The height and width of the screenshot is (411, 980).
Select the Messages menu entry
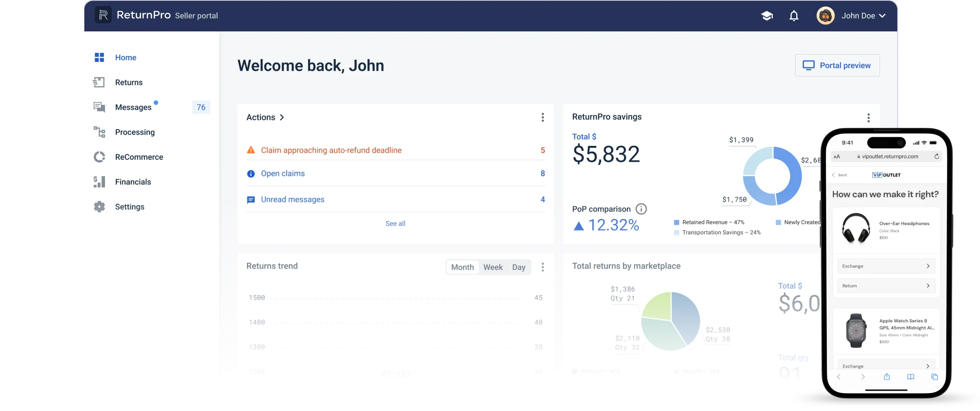click(x=133, y=107)
